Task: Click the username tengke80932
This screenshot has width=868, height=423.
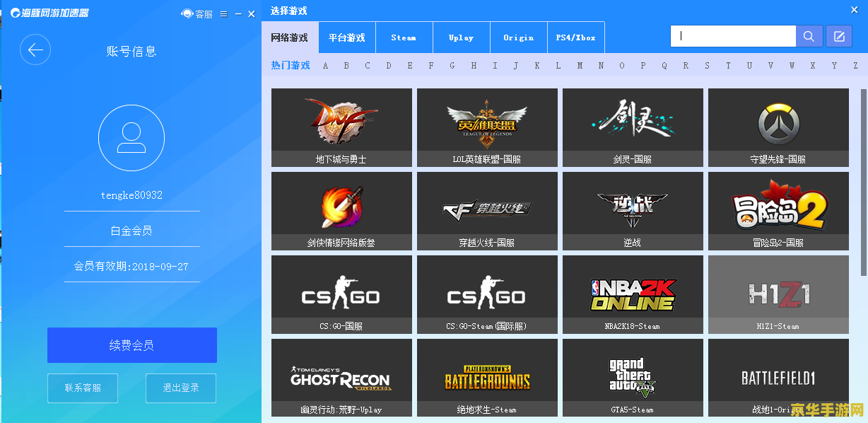Action: pyautogui.click(x=131, y=195)
